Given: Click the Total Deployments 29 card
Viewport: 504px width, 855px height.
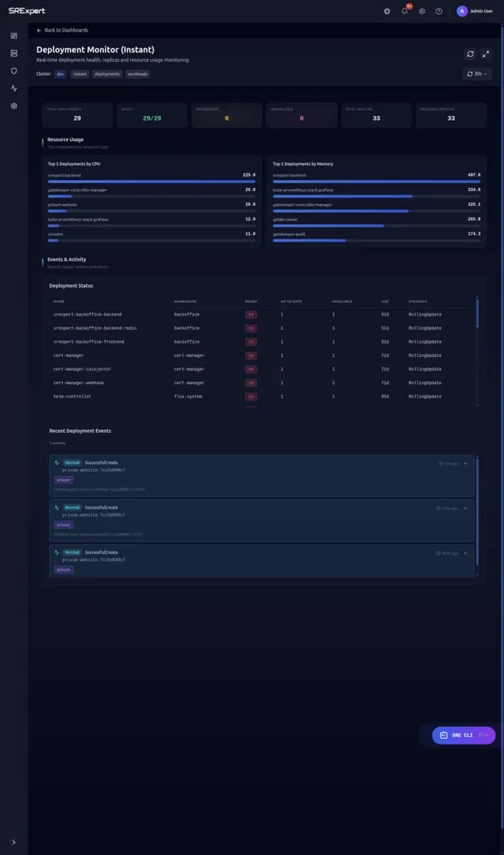Looking at the screenshot, I should pos(77,115).
